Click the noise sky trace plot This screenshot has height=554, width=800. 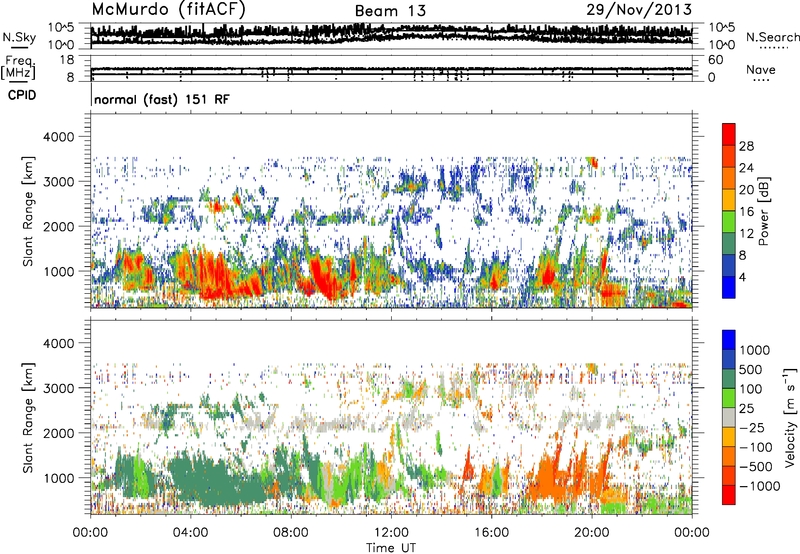click(x=391, y=36)
